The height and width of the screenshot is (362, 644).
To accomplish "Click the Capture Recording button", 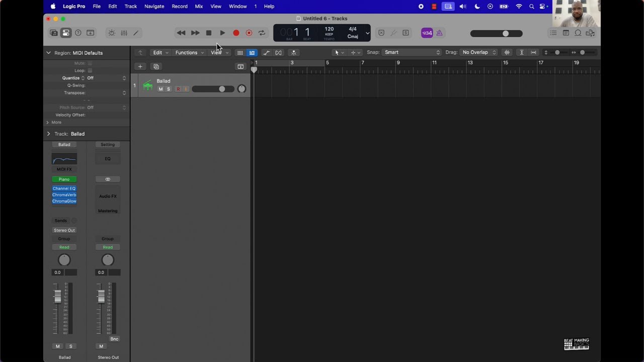I will click(x=249, y=33).
